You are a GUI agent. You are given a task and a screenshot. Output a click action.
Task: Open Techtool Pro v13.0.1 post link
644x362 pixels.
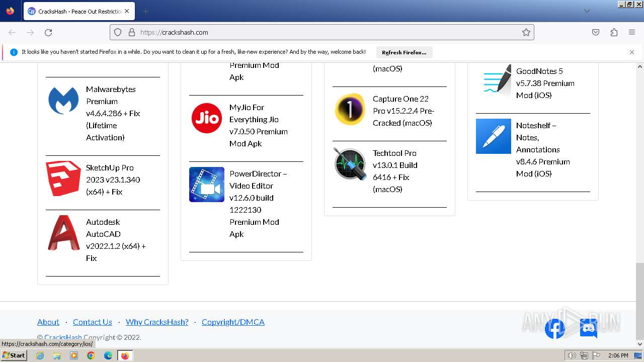click(x=395, y=171)
